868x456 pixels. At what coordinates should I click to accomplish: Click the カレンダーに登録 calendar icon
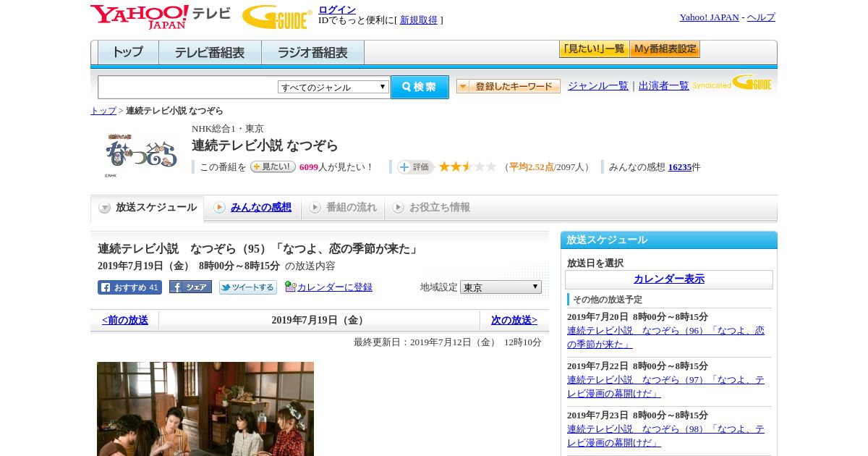point(291,287)
